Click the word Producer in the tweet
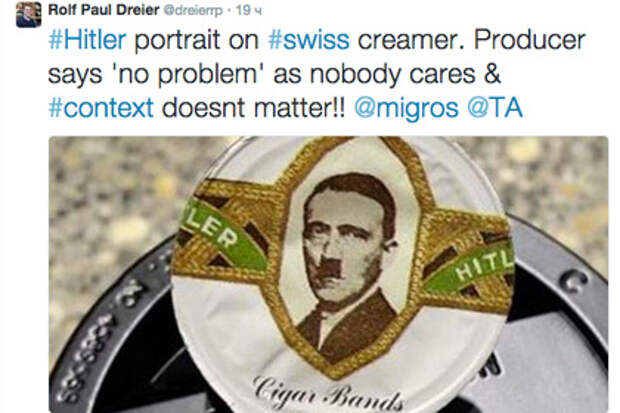This screenshot has height=413, width=620. coord(529,40)
